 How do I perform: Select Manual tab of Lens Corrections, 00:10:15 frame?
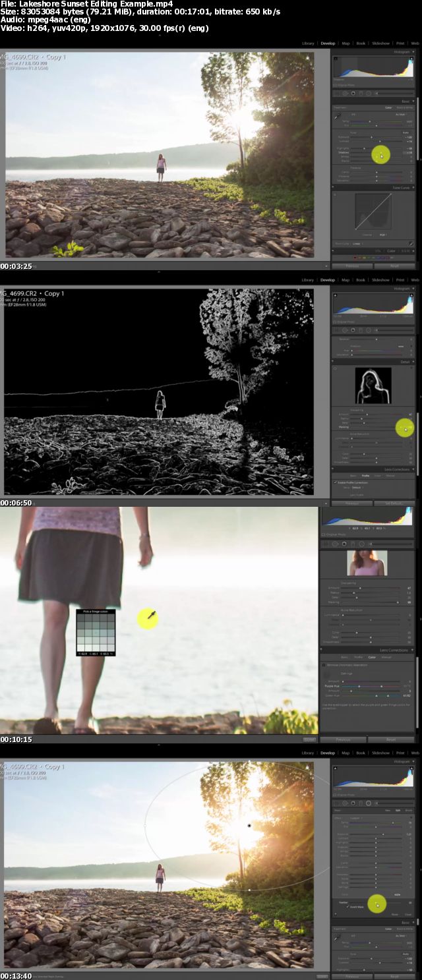click(x=386, y=657)
